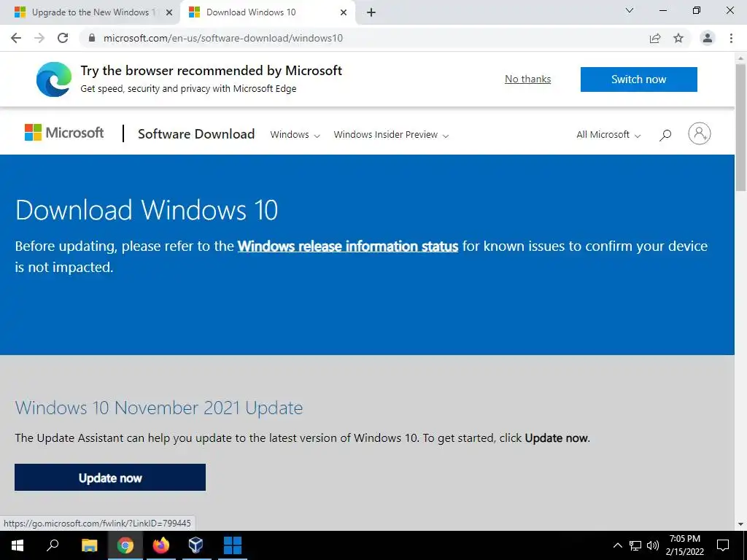The image size is (747, 560).
Task: Click the sign-in account icon
Action: [700, 134]
